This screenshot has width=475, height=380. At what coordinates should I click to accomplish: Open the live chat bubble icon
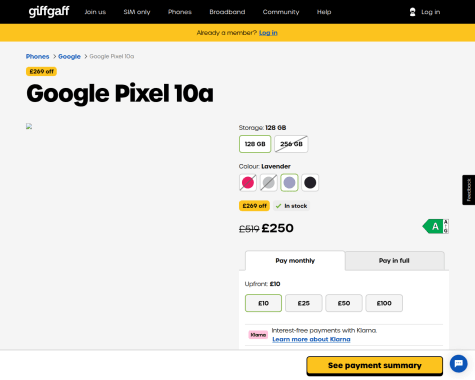[x=458, y=363]
